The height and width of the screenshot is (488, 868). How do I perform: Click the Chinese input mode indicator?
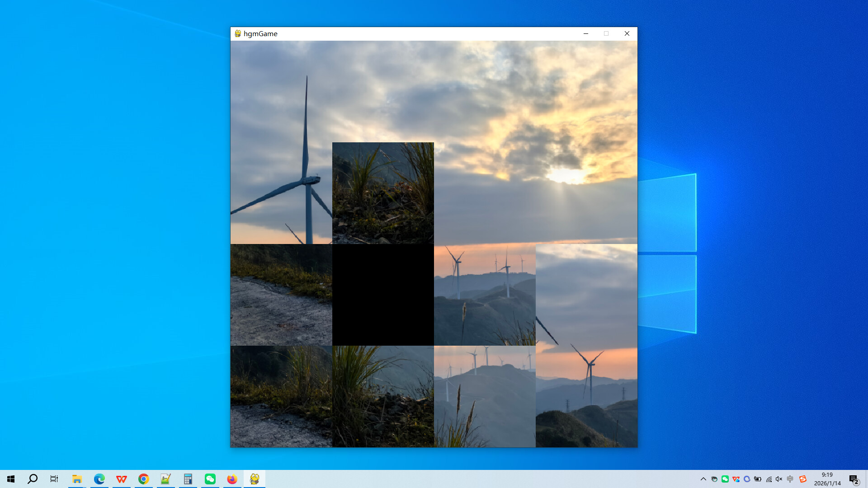point(790,479)
